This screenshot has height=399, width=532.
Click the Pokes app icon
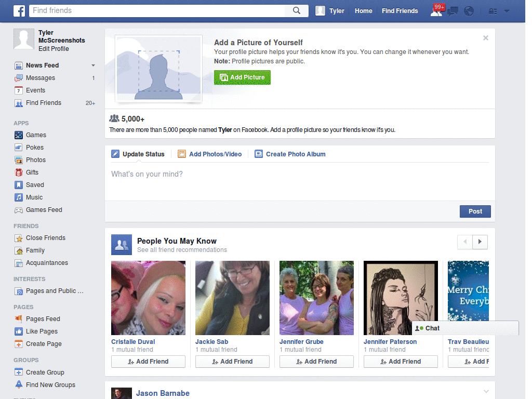pos(19,148)
